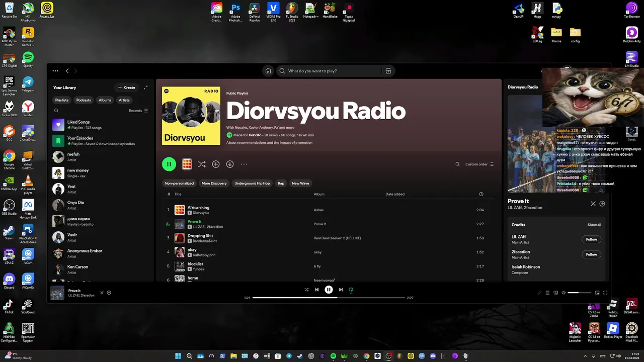Viewport: 644px width, 362px height.
Task: Search inside Your Library
Action: (x=56, y=111)
